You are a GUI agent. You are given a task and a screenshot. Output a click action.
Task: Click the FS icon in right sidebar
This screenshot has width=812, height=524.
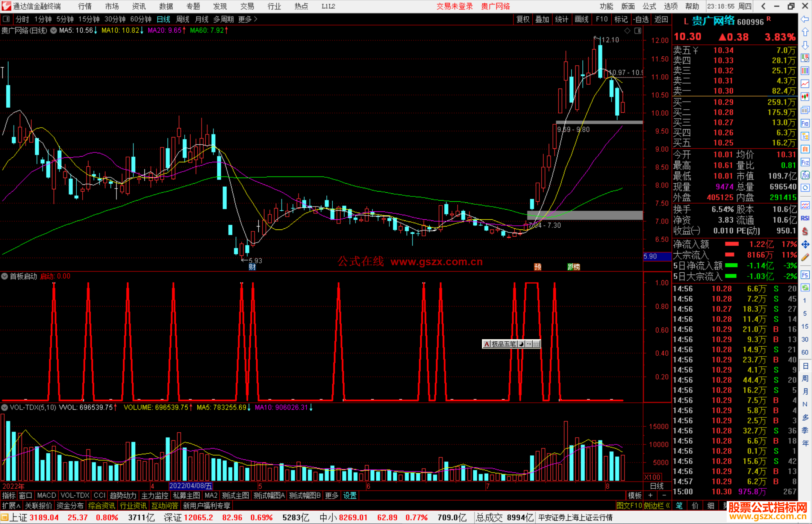(805, 275)
